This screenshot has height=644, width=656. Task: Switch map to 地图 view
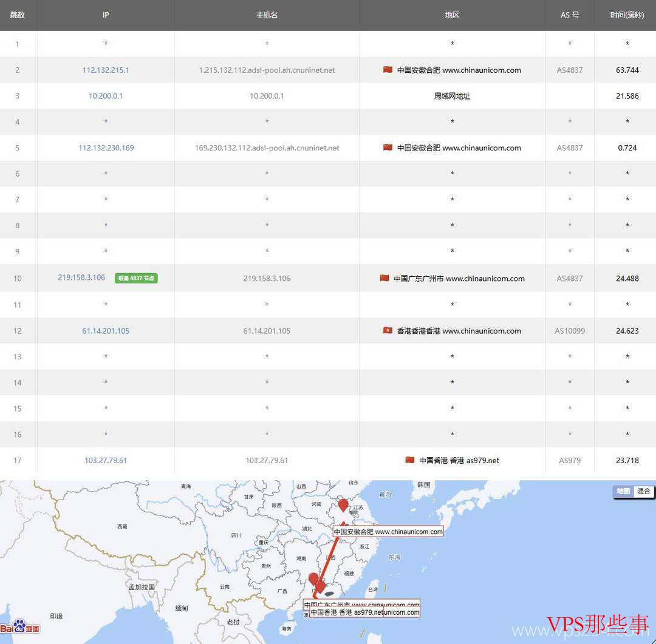[623, 492]
